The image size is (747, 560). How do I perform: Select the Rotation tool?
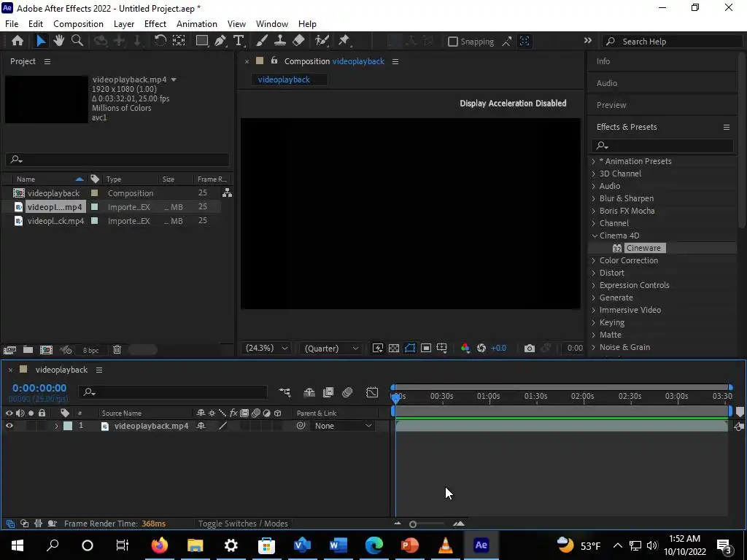pos(160,41)
